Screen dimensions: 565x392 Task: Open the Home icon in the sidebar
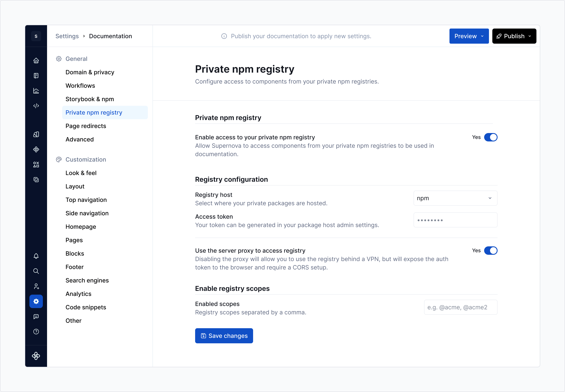pos(36,60)
